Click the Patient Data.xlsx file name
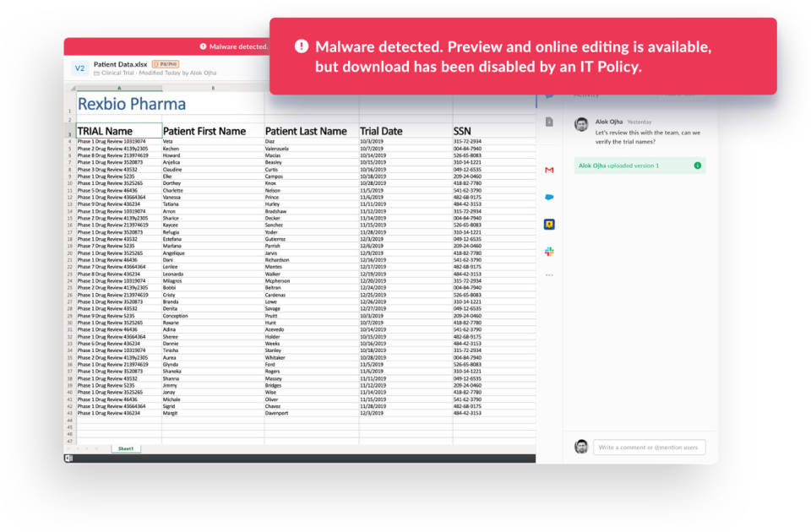The height and width of the screenshot is (532, 811). pos(121,64)
